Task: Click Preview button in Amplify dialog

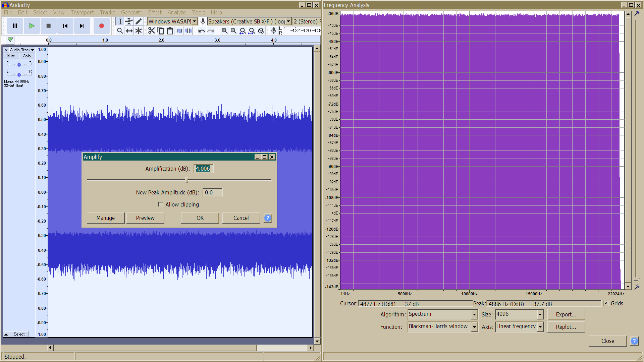Action: [145, 218]
